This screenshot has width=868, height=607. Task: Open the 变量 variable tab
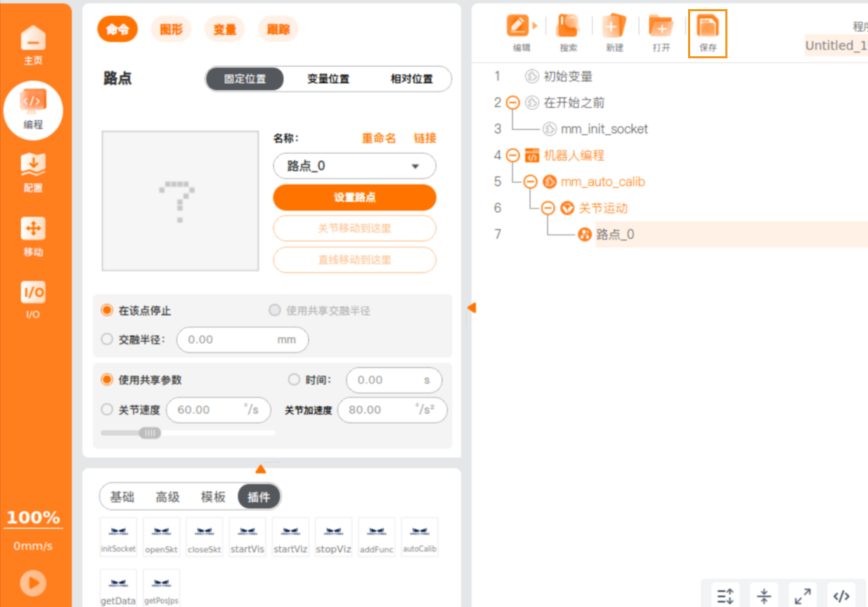tap(225, 29)
